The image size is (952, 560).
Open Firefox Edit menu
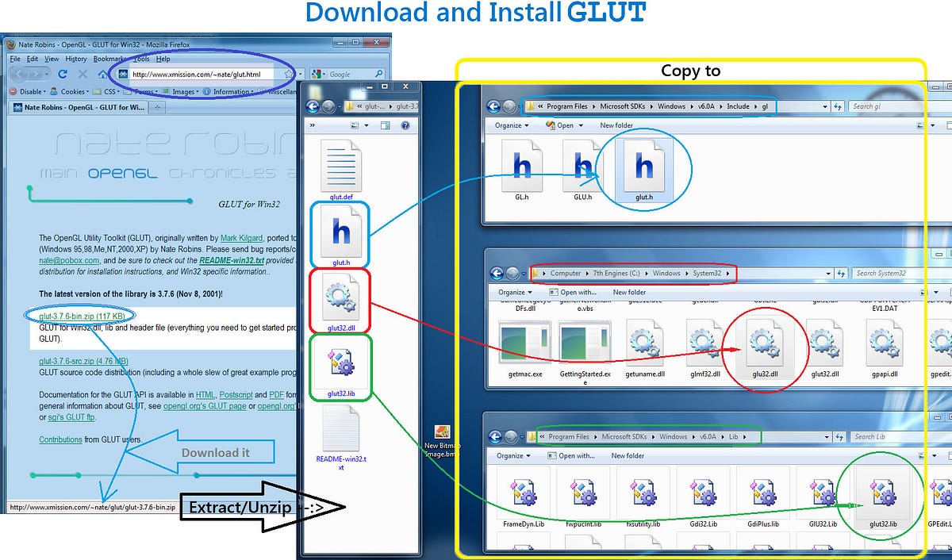(x=33, y=59)
